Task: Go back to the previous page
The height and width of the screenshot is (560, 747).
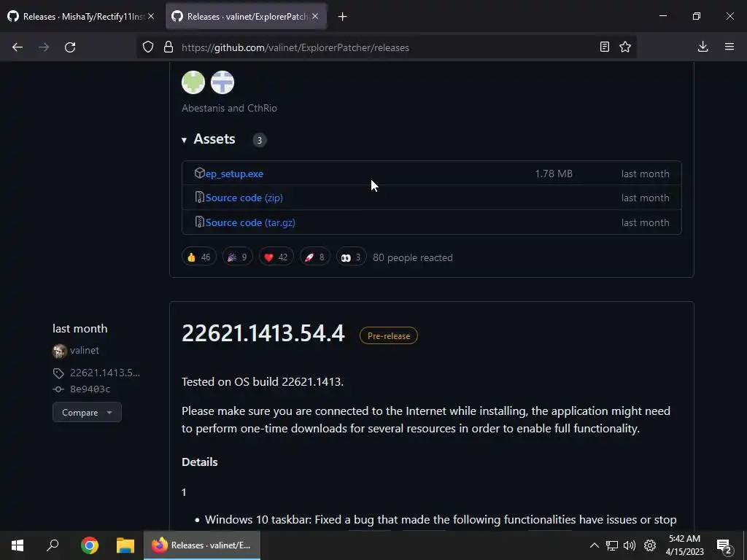Action: (x=18, y=47)
